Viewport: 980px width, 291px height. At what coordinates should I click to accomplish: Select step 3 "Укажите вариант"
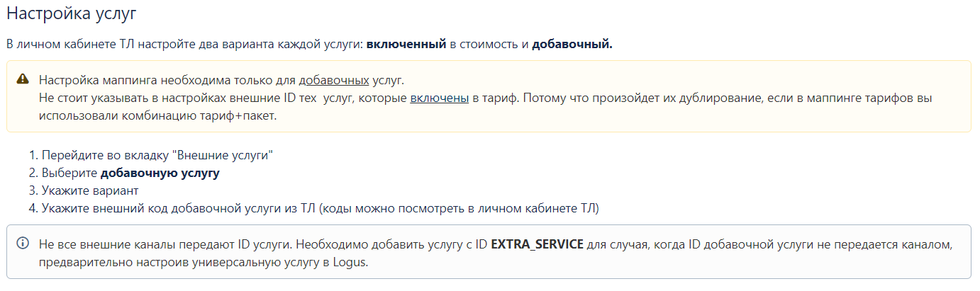(89, 191)
